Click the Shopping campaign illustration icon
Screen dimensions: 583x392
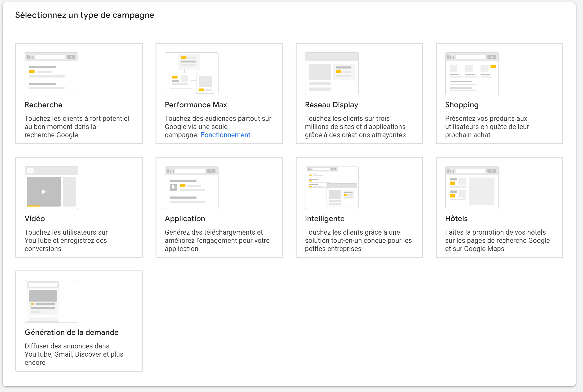[472, 74]
